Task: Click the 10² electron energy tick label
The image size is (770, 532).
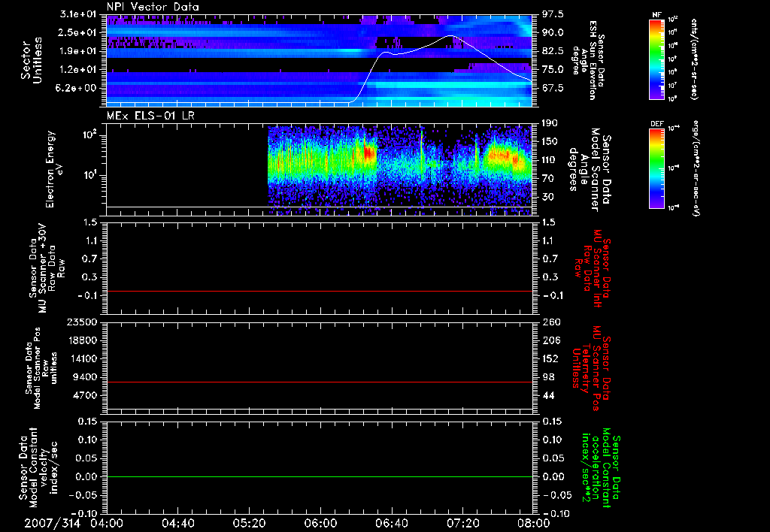Action: coord(89,135)
